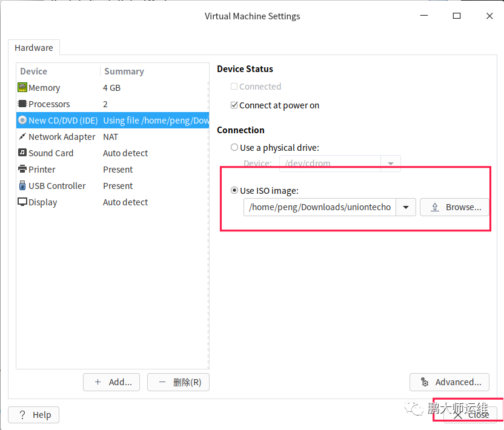Switch to the Hardware tab
504x430 pixels.
[34, 48]
